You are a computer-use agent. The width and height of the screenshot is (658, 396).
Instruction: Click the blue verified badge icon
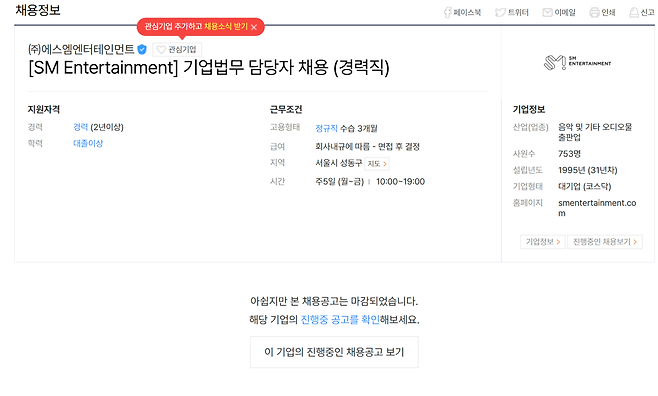[x=142, y=50]
